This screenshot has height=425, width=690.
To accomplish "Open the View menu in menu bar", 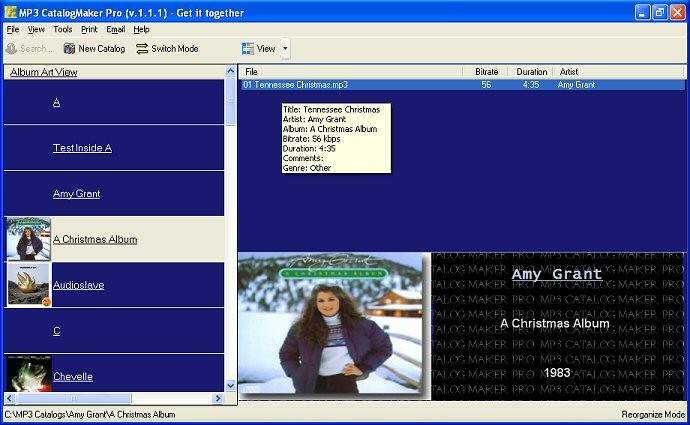I will [36, 29].
